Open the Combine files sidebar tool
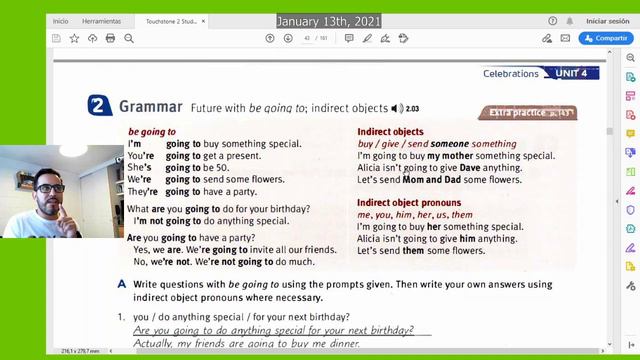The width and height of the screenshot is (640, 360). 631,153
